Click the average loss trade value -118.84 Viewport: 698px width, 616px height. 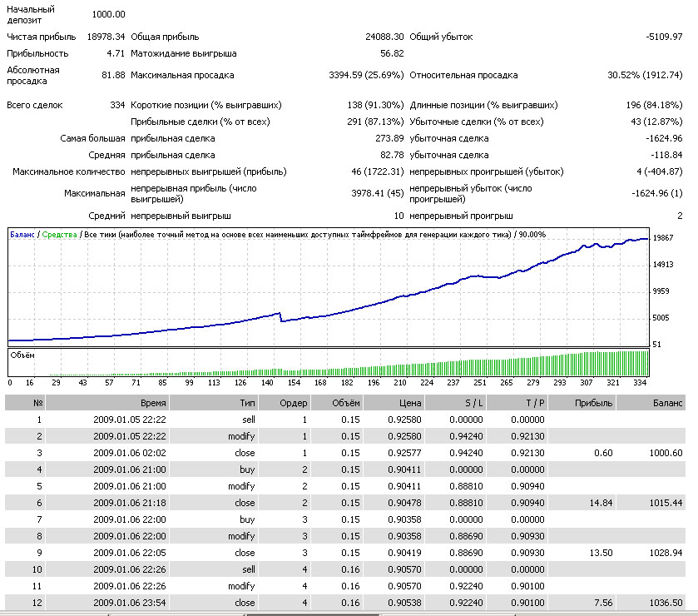(666, 155)
